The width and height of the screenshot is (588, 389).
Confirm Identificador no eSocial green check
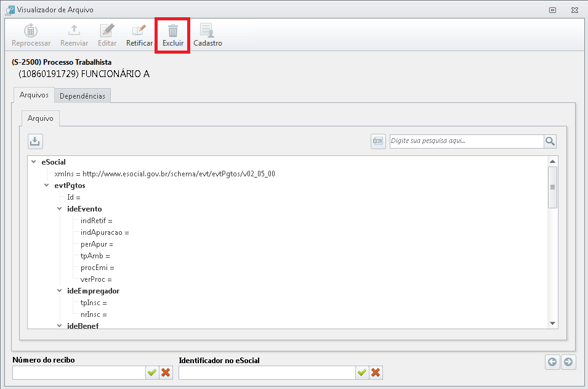coord(362,372)
